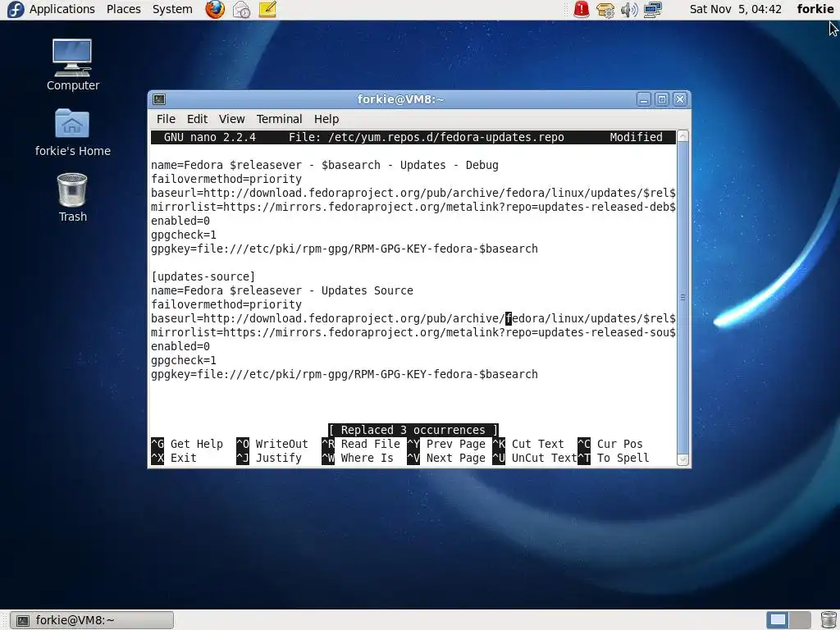Open the terminal Edit menu
The image size is (840, 630).
[x=197, y=119]
